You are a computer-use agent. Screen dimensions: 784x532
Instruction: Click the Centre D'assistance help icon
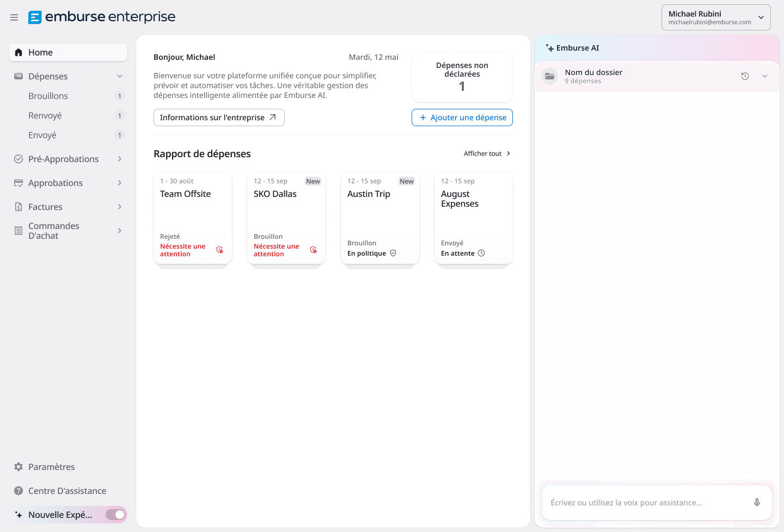tap(19, 491)
